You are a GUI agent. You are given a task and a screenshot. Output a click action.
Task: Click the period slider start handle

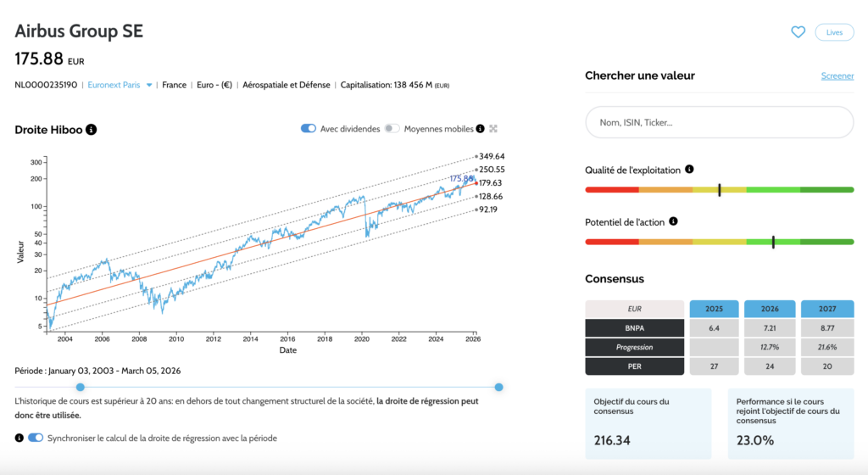pos(81,387)
